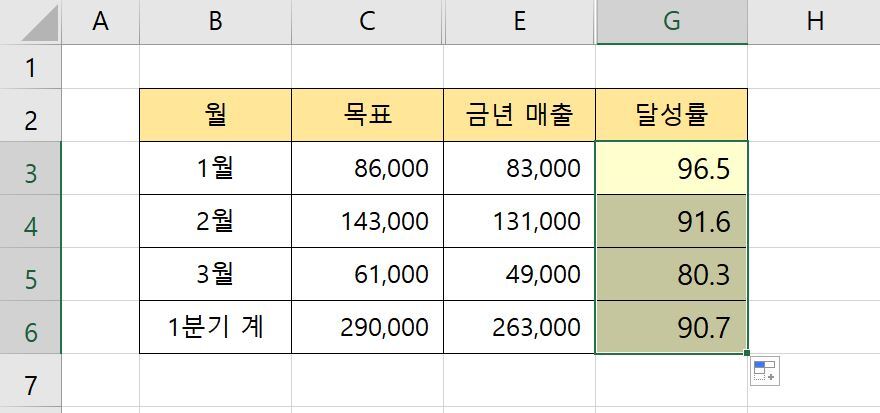
Task: Click the 금년 매출 header cell
Action: 520,115
